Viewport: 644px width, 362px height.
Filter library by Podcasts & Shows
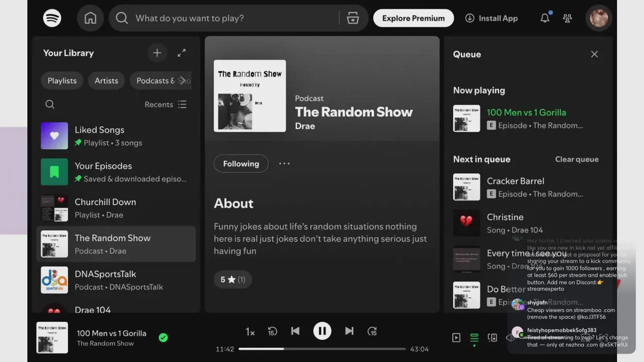click(160, 80)
